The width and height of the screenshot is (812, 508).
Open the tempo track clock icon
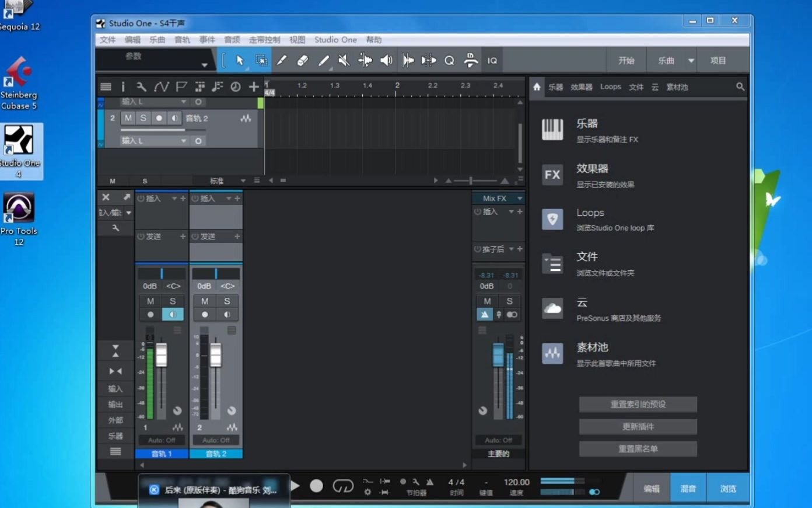(x=235, y=87)
